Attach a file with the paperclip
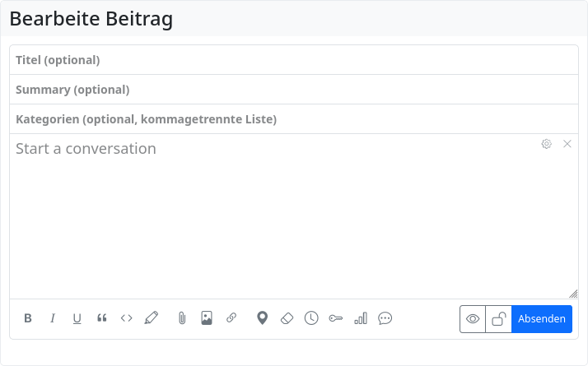 [x=182, y=318]
